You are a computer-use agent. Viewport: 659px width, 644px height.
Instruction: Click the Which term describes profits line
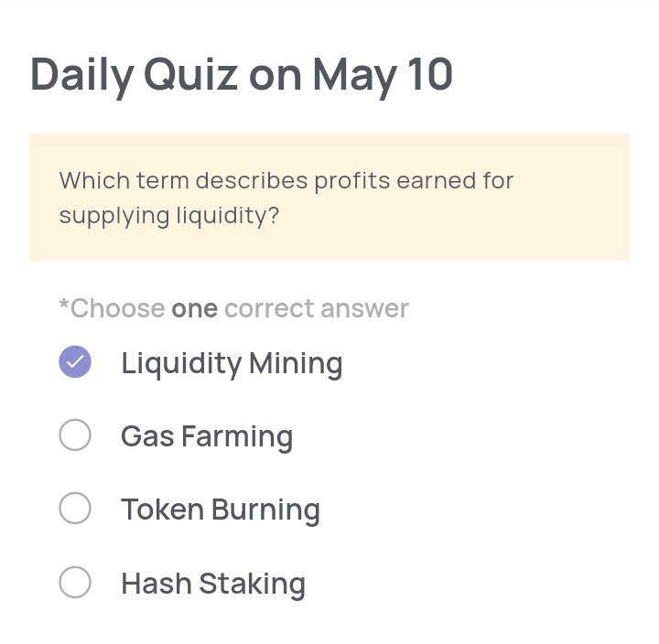pyautogui.click(x=286, y=181)
